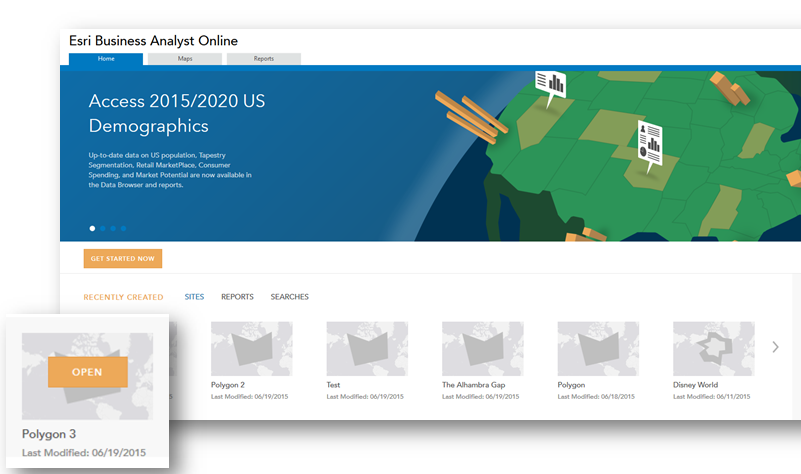Switch to the Maps tab
The height and width of the screenshot is (474, 801).
point(185,59)
